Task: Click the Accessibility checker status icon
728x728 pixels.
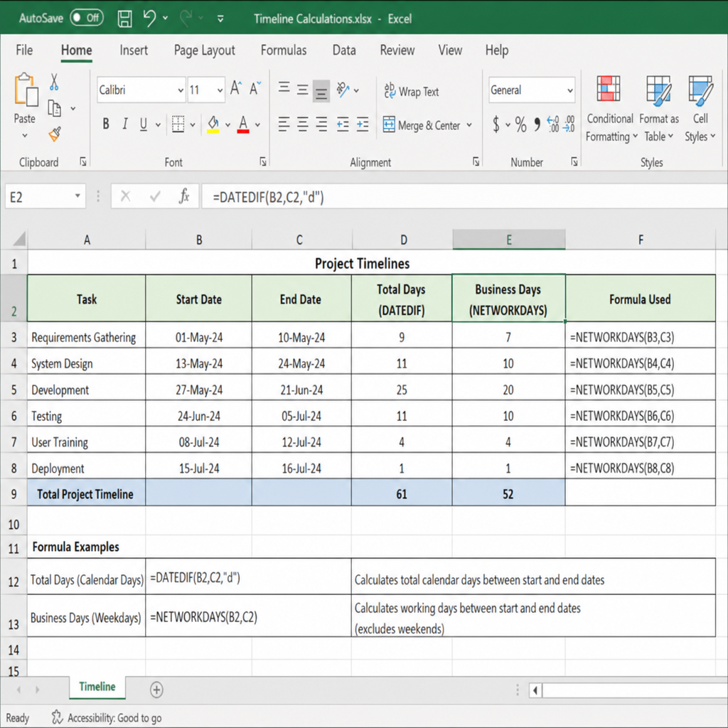Action: (57, 717)
